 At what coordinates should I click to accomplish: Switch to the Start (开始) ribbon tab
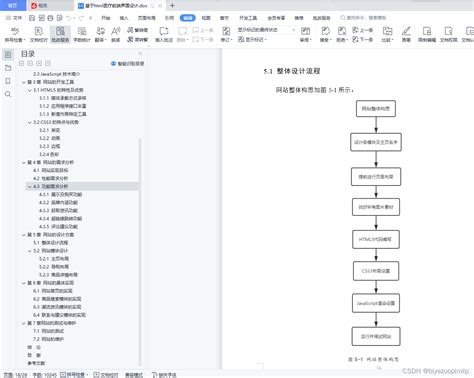pos(106,18)
